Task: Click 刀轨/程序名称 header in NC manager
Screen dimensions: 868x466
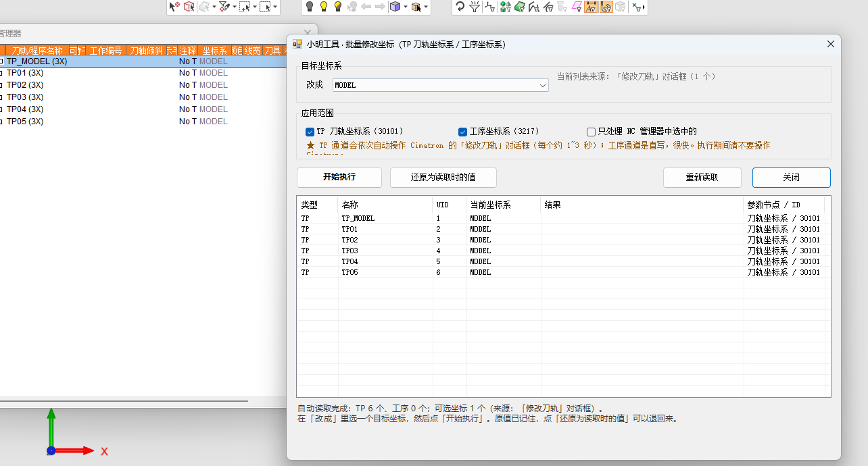Action: pos(37,50)
